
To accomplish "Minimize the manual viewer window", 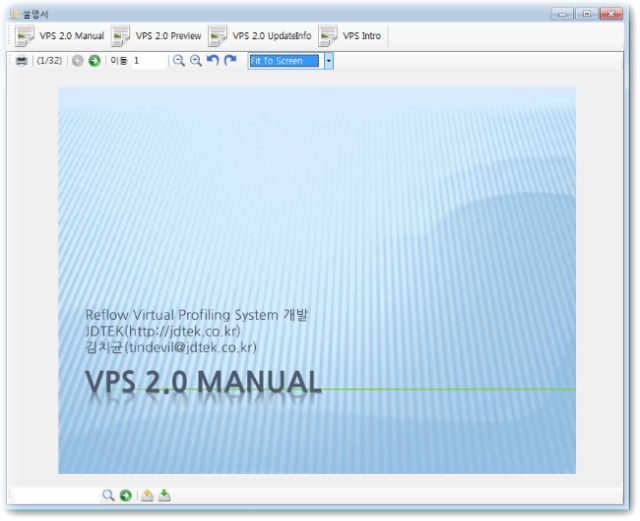I will click(x=562, y=14).
